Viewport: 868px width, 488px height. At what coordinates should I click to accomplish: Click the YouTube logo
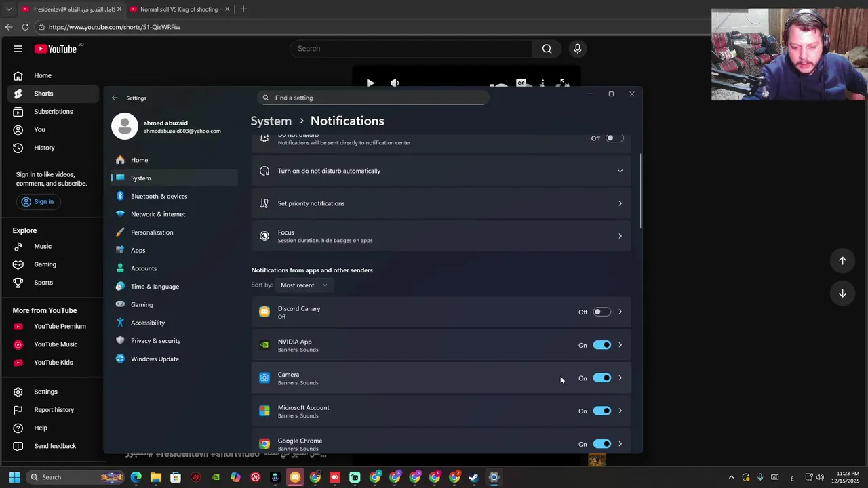click(56, 49)
